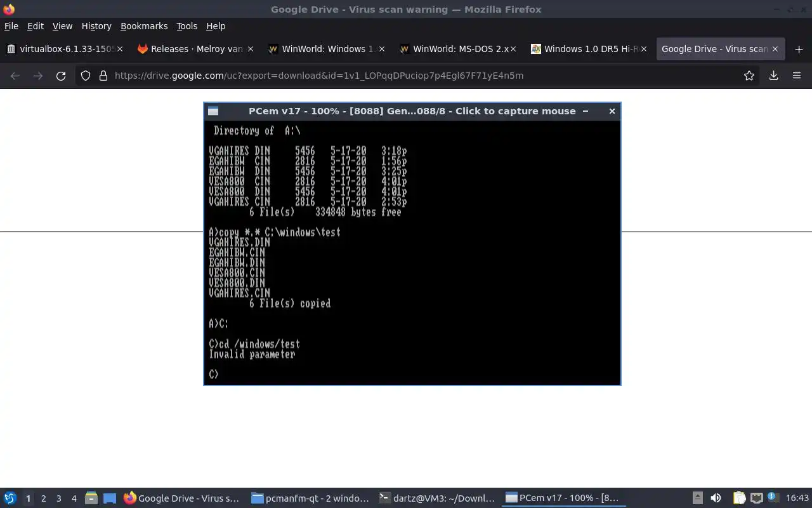Click the 16:43 panel clock
The height and width of the screenshot is (508, 812).
tap(797, 498)
